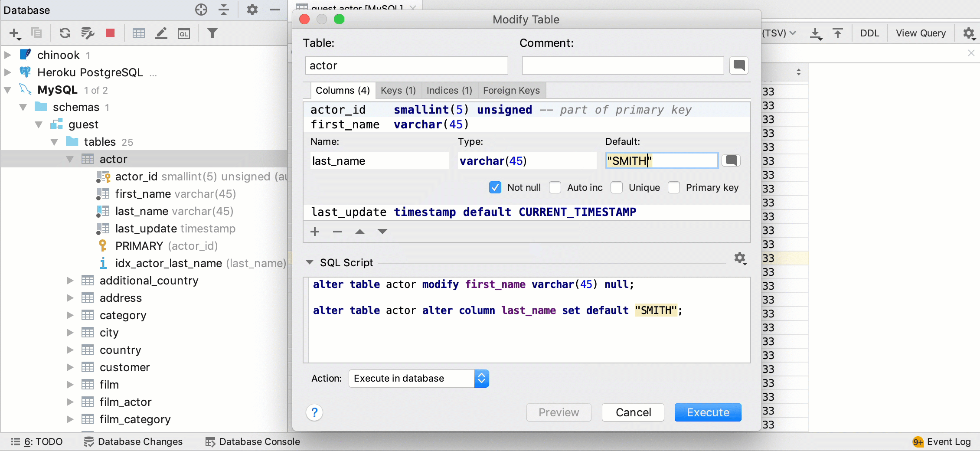Open the Execute in database action dropdown
This screenshot has width=980, height=451.
pos(481,378)
